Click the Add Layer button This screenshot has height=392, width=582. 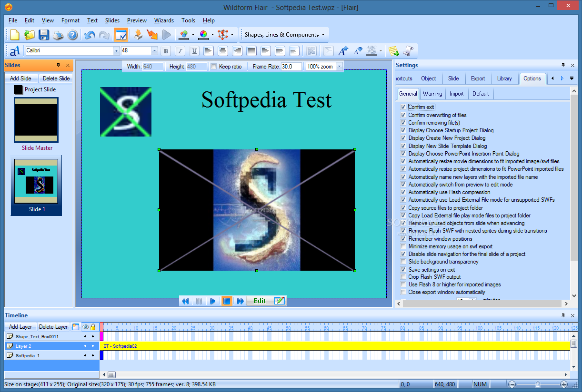click(x=20, y=327)
